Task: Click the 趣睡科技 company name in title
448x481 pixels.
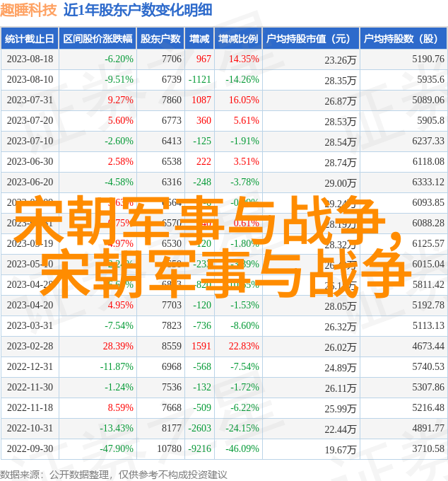Action: 28,10
